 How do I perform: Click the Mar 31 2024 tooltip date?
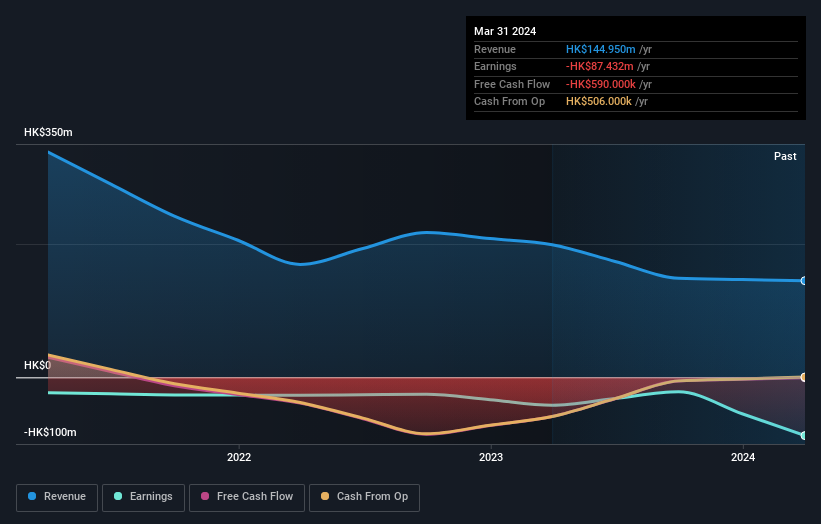(x=505, y=31)
